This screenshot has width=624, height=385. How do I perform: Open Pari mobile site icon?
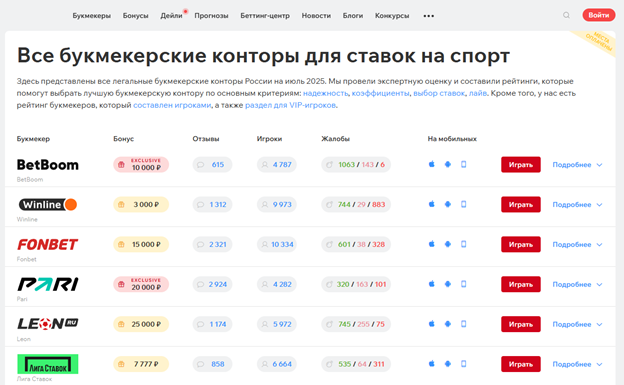click(x=464, y=284)
